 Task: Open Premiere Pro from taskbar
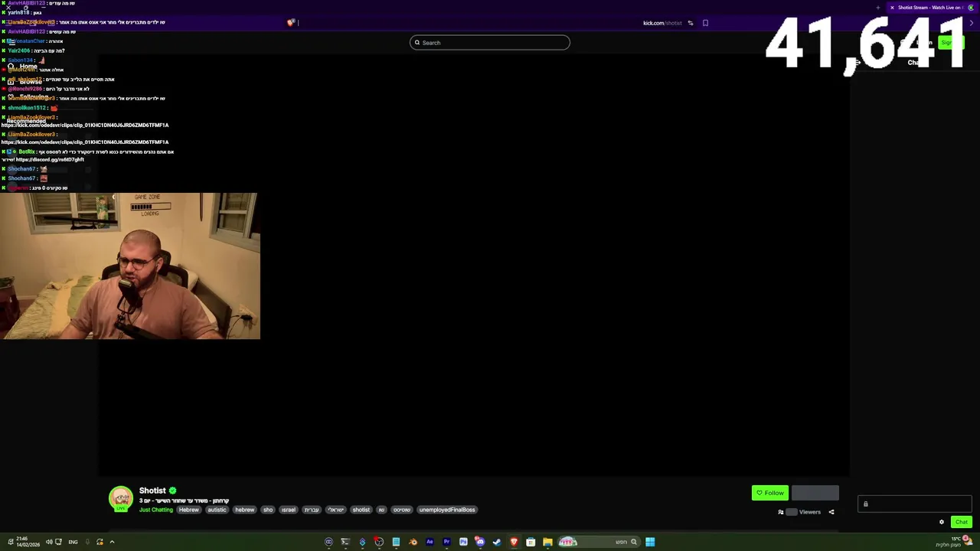[x=446, y=542]
